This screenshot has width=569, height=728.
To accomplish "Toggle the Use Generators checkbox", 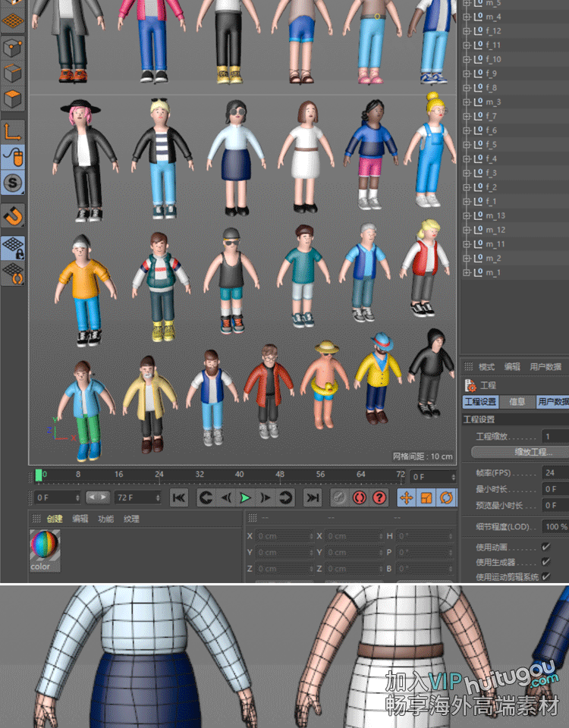I will click(545, 562).
